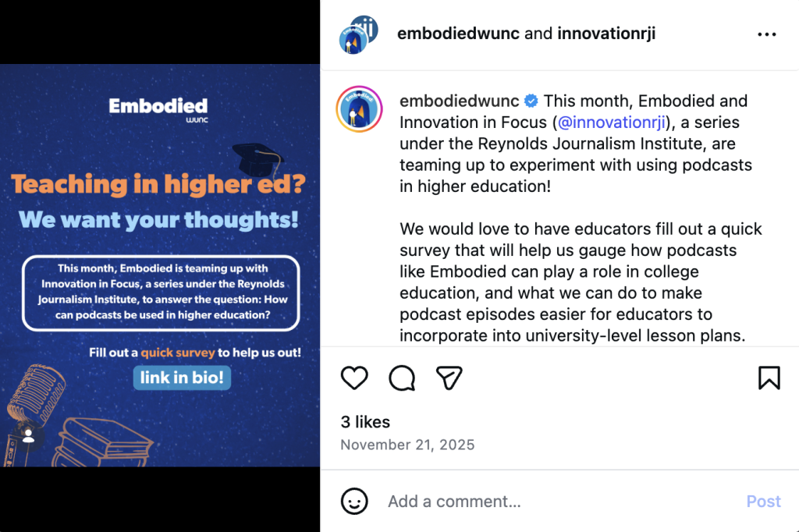Click the Post button to submit a comment

pos(763,501)
